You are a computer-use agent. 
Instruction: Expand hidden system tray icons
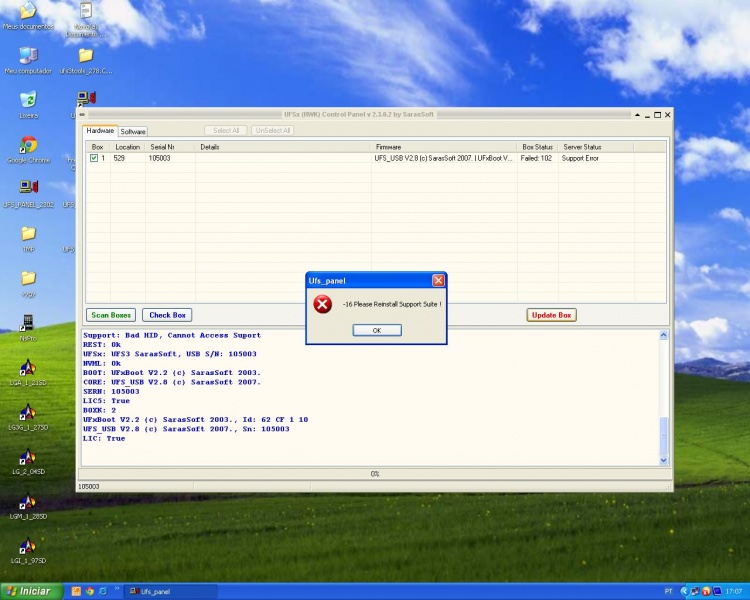[x=684, y=591]
